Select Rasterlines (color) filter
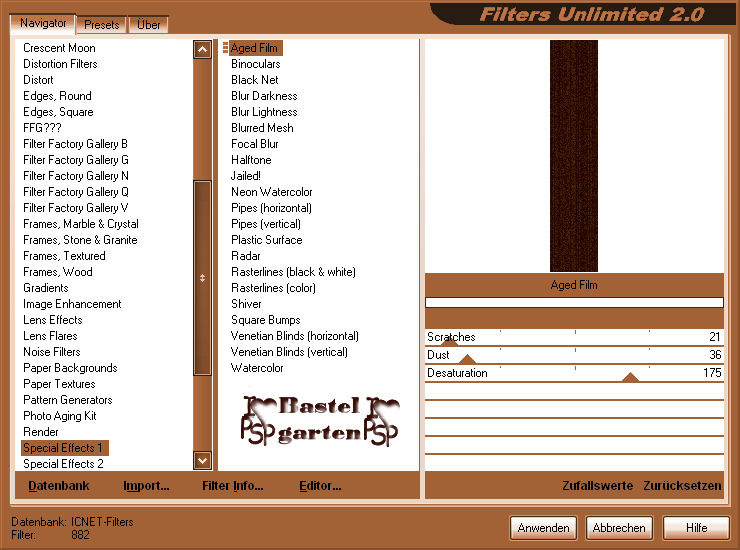This screenshot has width=740, height=550. click(274, 288)
